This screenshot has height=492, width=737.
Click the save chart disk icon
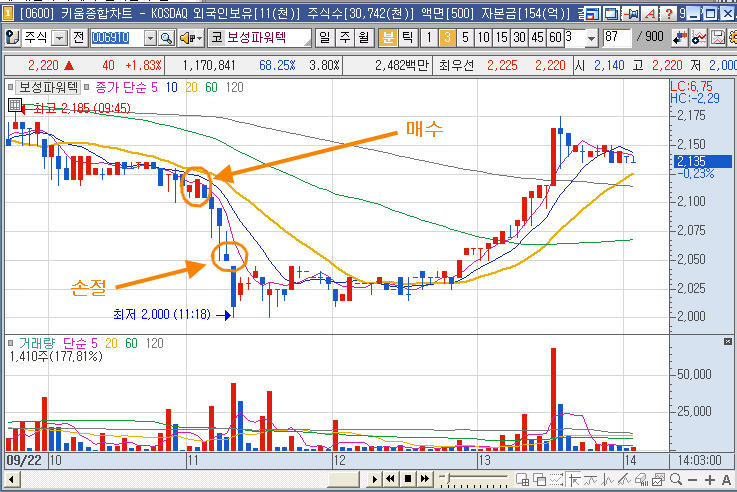point(718,38)
